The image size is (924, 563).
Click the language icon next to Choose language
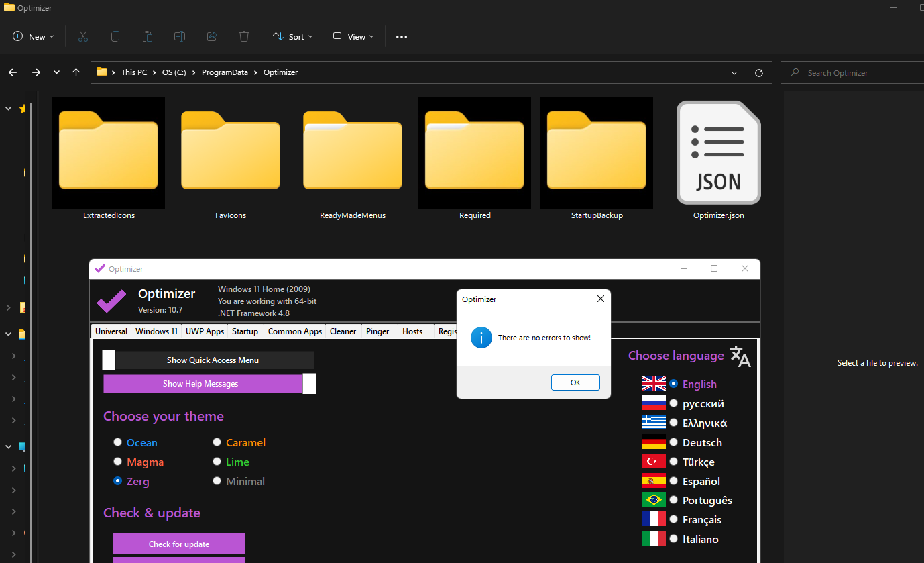point(740,356)
